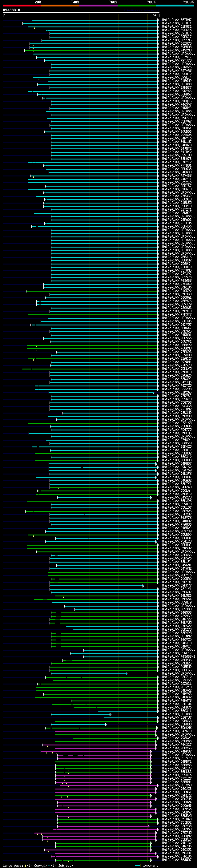Select hit label UniRef100_A7NXZ6
The image size is (197, 868).
pos(177,67)
